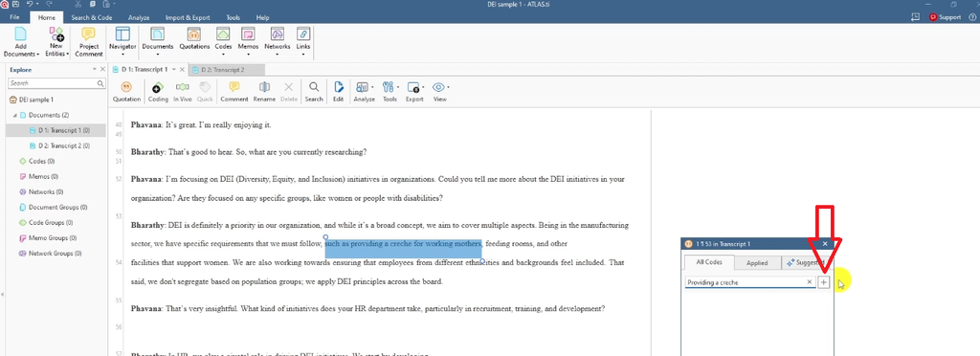The height and width of the screenshot is (356, 980).
Task: Switch to the Import & Export tab
Action: 188,17
